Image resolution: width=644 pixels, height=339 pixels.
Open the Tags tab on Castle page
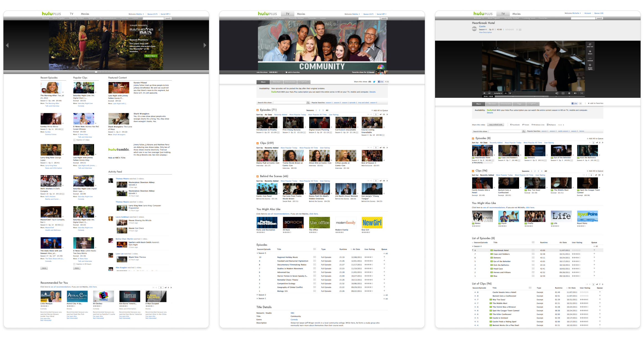519,104
